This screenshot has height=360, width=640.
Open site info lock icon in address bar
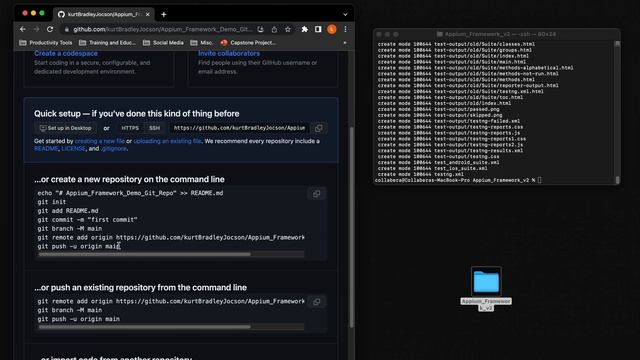tap(67, 29)
